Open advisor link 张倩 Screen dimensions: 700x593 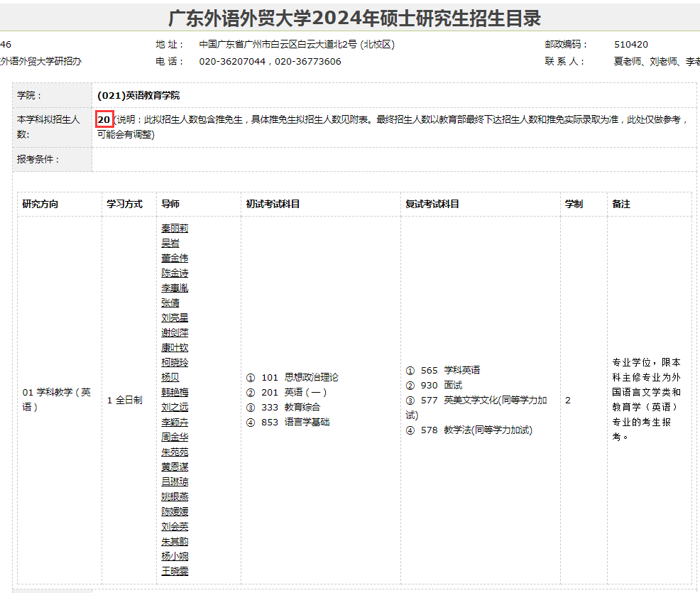(170, 303)
